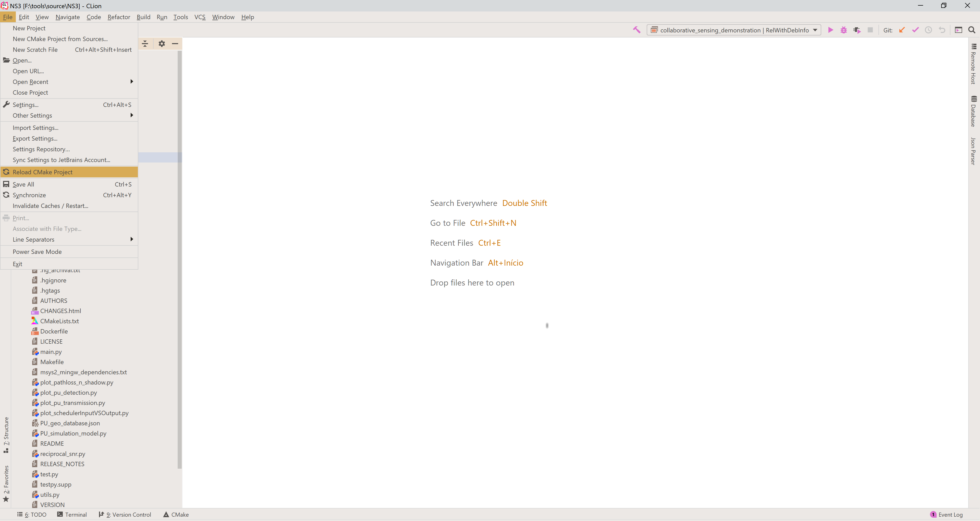Open project panel gear settings icon
Image resolution: width=980 pixels, height=521 pixels.
point(162,44)
